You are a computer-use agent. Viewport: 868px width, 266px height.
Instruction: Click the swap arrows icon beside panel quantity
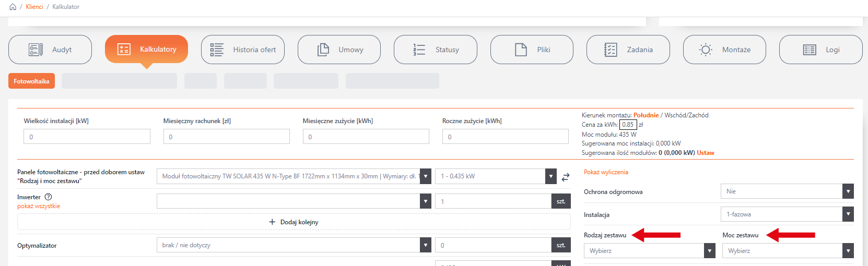566,177
